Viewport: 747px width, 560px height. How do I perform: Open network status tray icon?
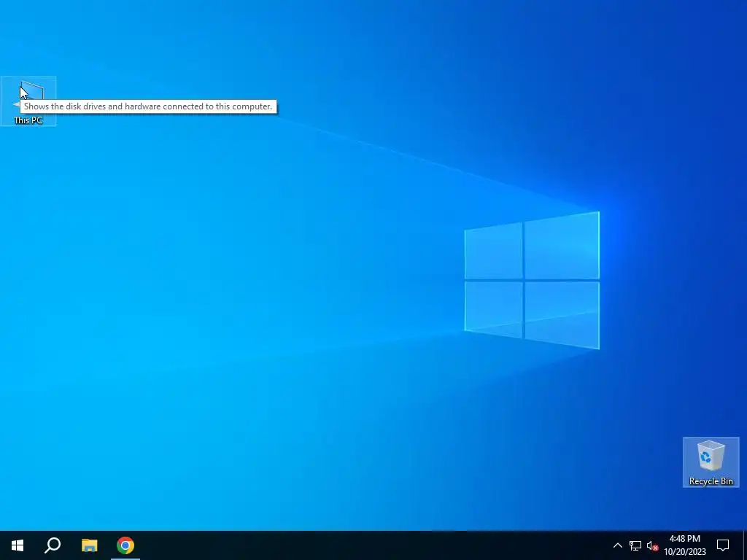tap(635, 545)
